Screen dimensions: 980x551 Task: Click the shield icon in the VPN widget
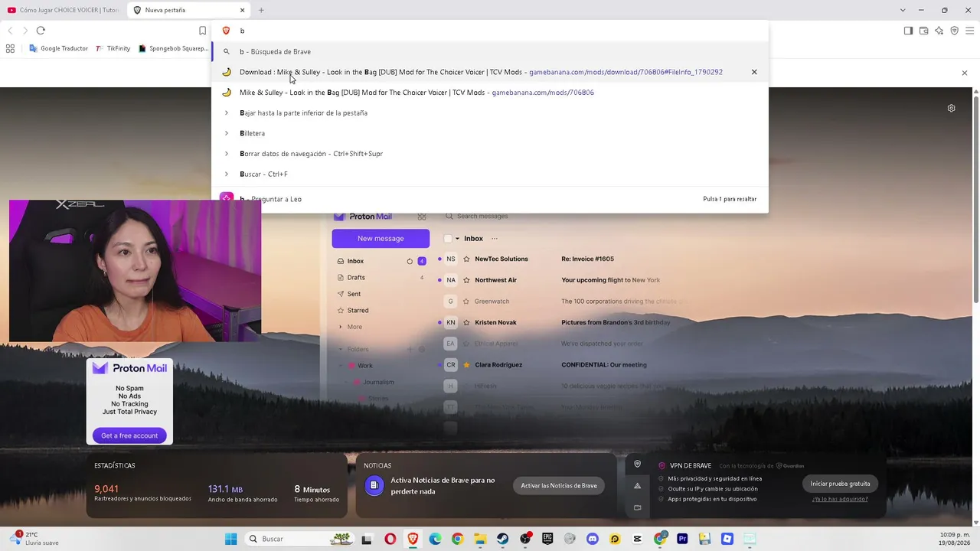tap(637, 464)
